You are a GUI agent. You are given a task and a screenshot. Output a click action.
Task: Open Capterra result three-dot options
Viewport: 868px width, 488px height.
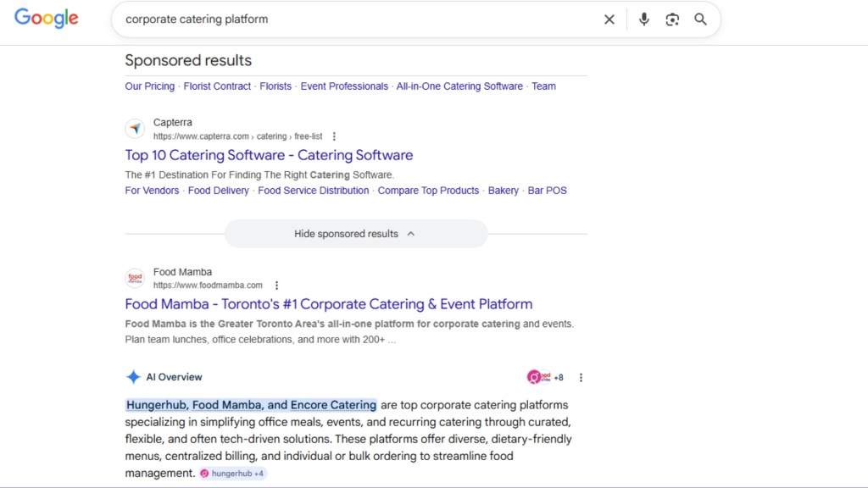[x=334, y=136]
